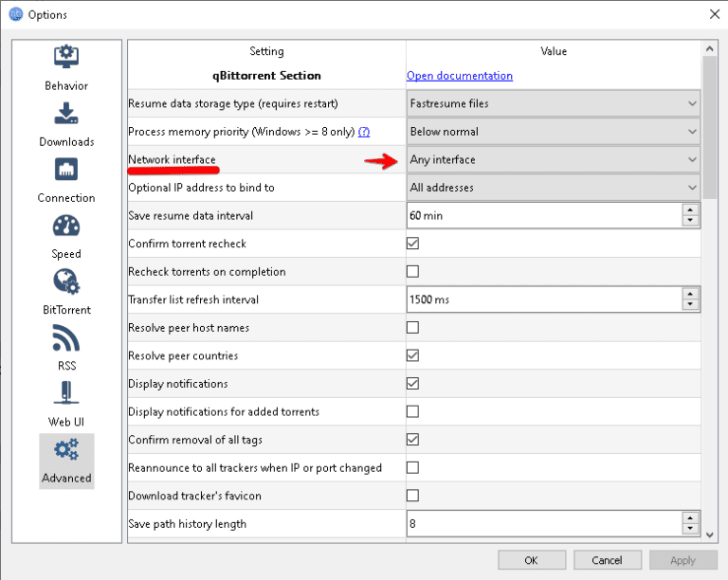Close the Options dialog
The height and width of the screenshot is (580, 728).
715,14
